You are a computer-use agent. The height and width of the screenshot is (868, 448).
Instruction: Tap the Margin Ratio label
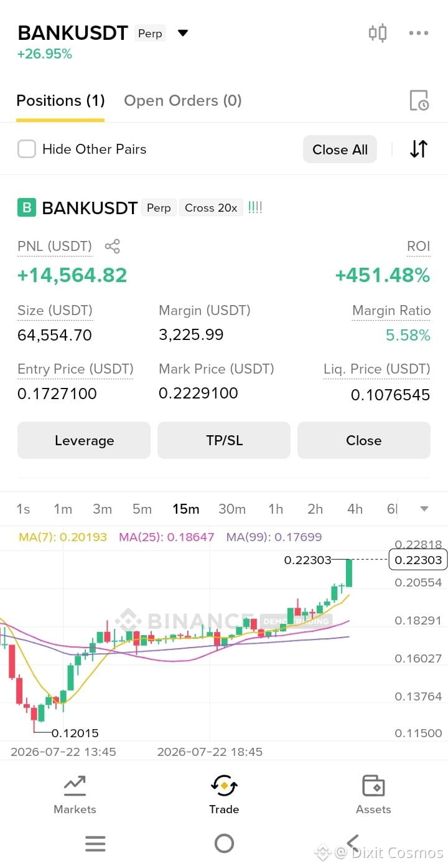391,310
